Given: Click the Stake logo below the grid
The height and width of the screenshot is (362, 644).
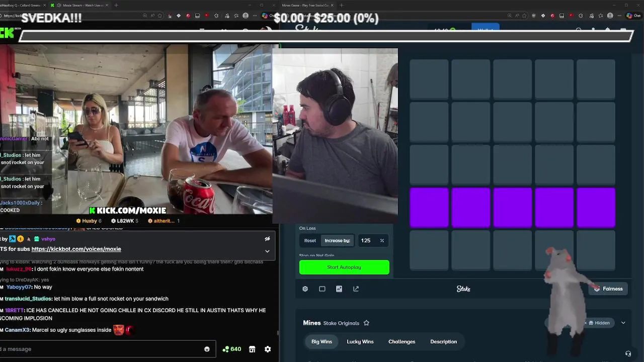Looking at the screenshot, I should pos(463,289).
